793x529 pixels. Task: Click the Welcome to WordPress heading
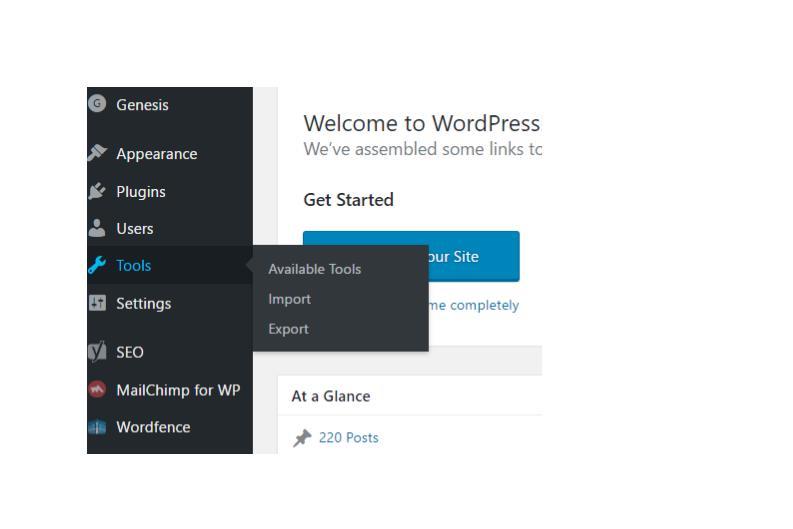pyautogui.click(x=421, y=124)
